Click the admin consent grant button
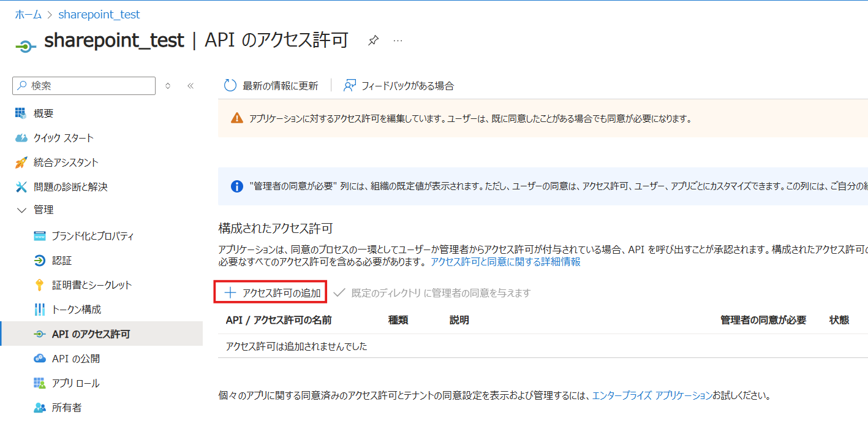Screen dimensions: 868x423 coord(432,293)
